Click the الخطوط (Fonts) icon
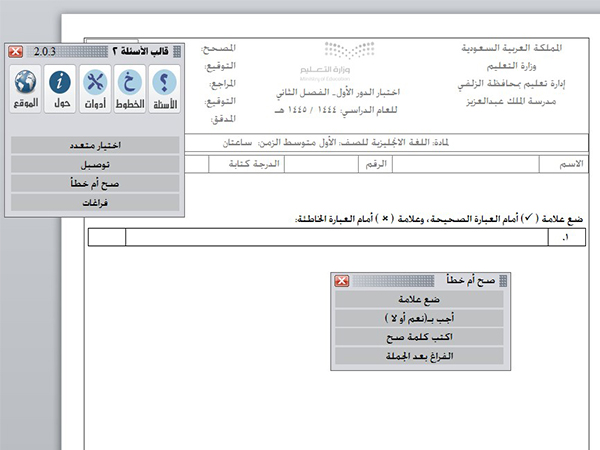600x450 pixels. 130,89
